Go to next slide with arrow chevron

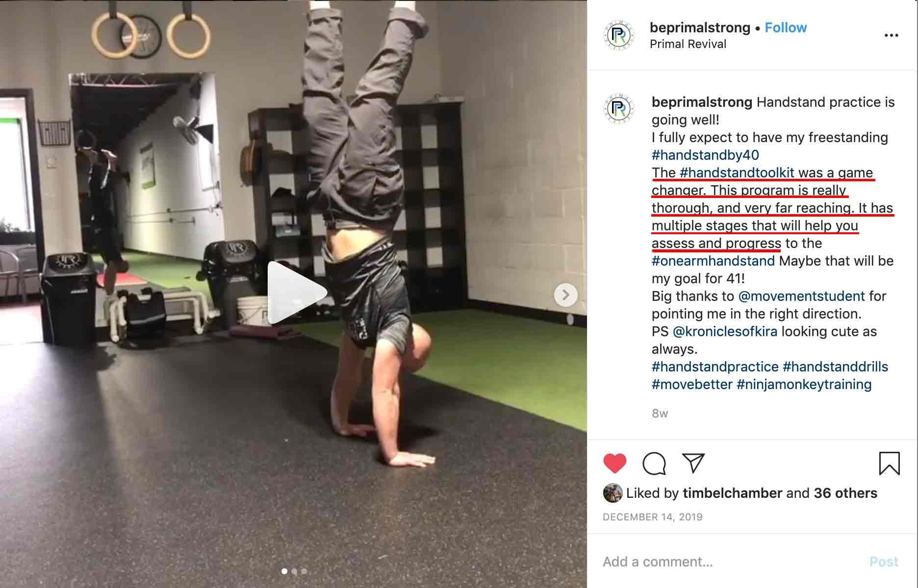565,294
